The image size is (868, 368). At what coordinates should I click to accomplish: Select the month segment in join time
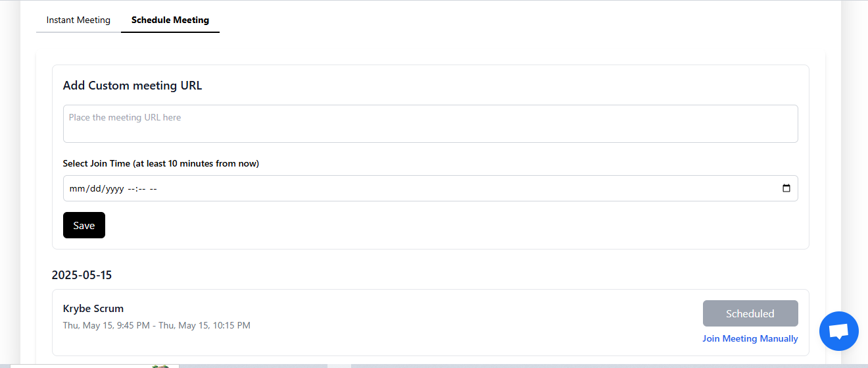tap(77, 189)
